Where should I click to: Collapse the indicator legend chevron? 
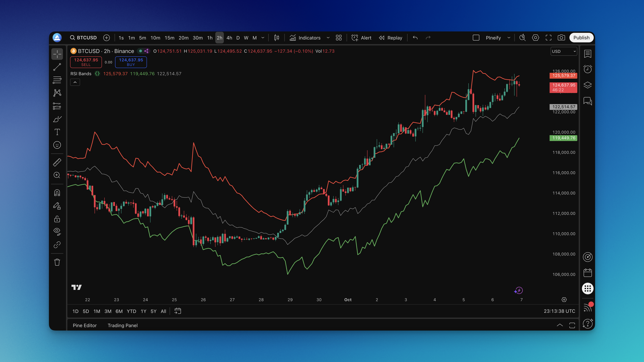click(75, 82)
